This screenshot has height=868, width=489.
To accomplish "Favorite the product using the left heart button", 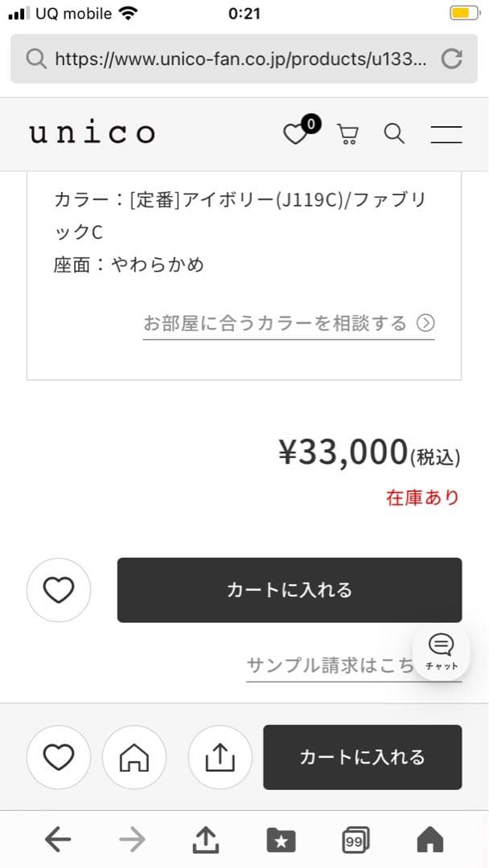I will [59, 589].
